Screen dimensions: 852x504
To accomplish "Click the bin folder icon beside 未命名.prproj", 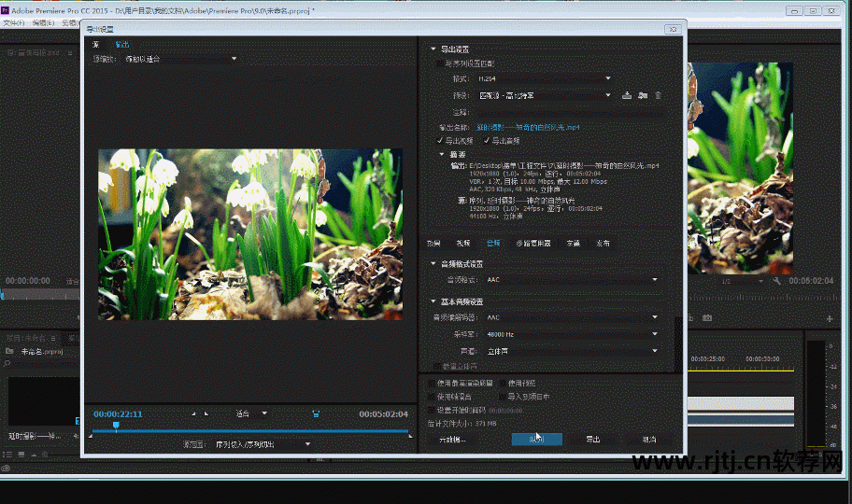I will [x=9, y=351].
